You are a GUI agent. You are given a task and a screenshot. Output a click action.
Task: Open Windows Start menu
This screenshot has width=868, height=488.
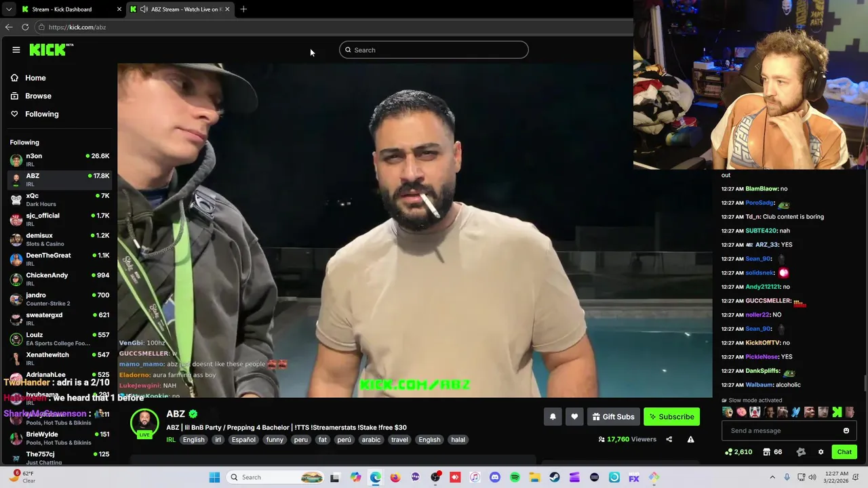(x=214, y=477)
